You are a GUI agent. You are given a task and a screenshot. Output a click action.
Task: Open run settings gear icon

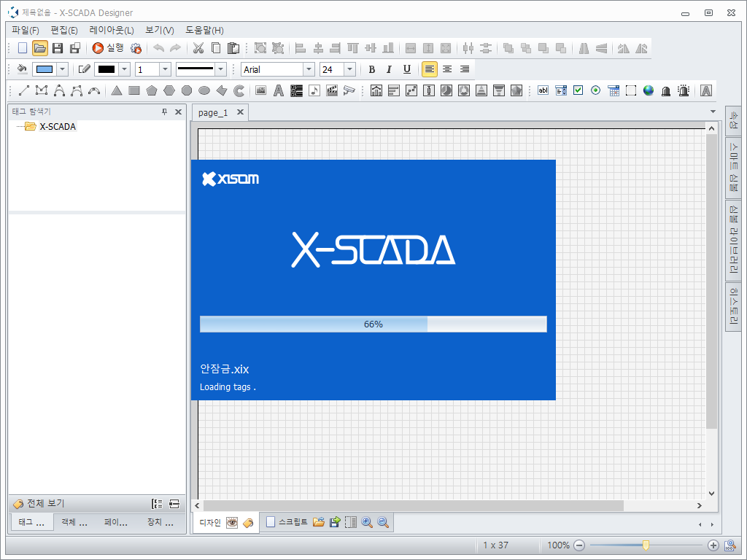136,48
